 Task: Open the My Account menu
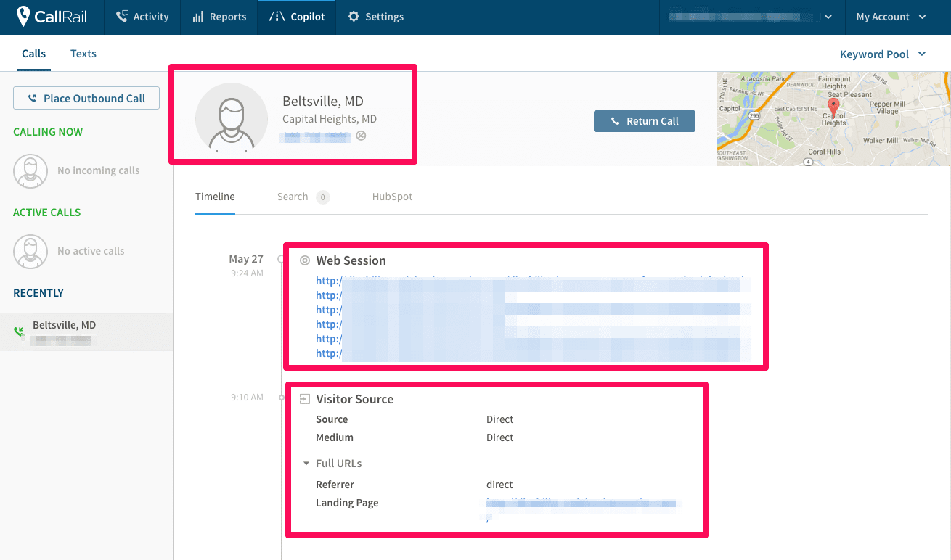click(891, 17)
